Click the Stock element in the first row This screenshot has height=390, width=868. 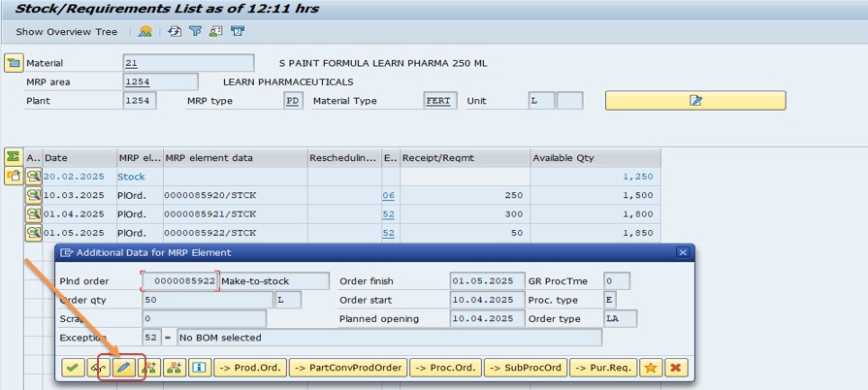pyautogui.click(x=131, y=177)
